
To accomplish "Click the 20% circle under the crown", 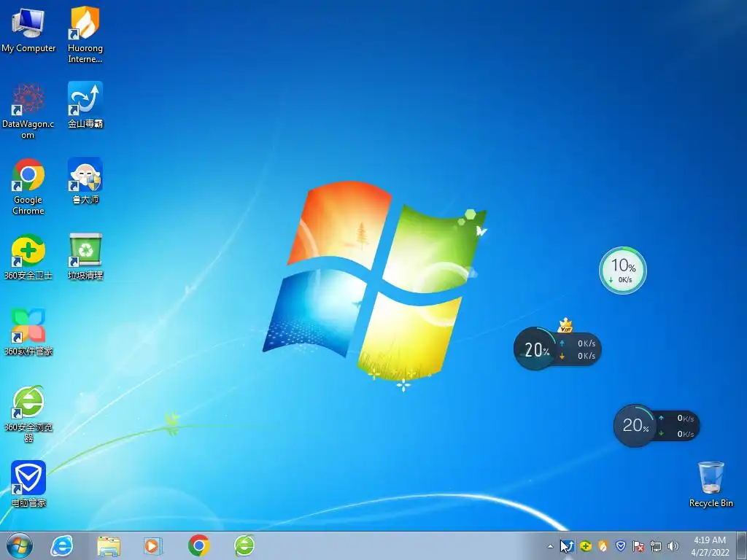I will tap(535, 349).
